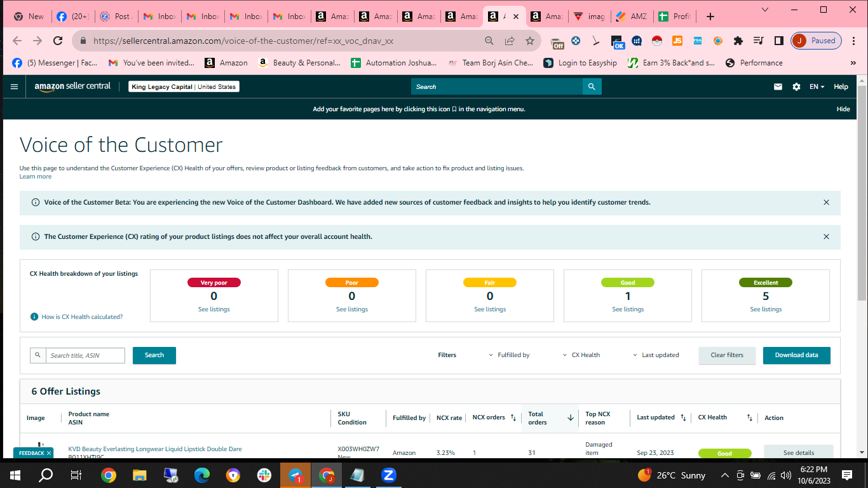868x488 pixels.
Task: Open See details for KVD Beauty listing
Action: (799, 452)
